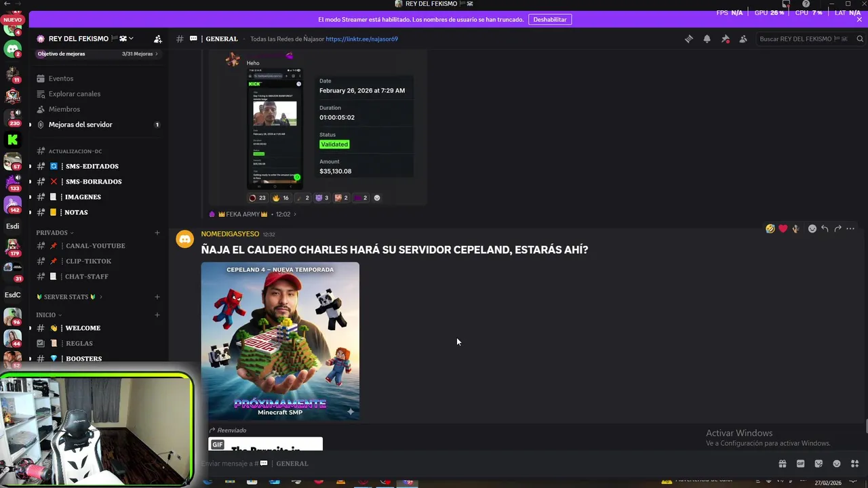Click the NOMEDIGASYESO username

[x=230, y=234]
